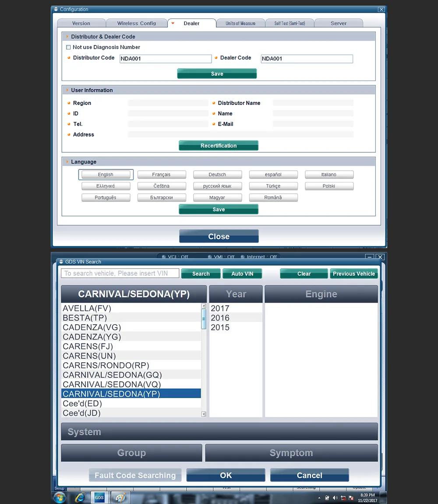Click the vehicle model list scrollbar thumb
Viewport: 438px width, 504px height.
coord(203,319)
